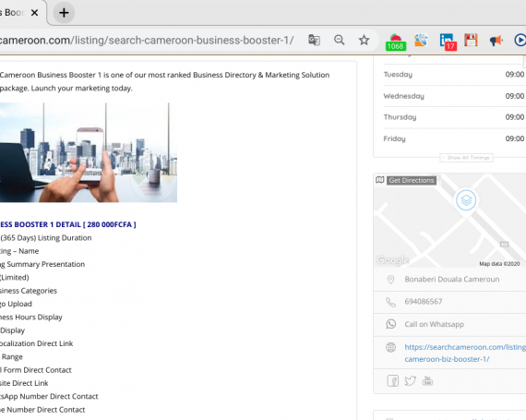The width and height of the screenshot is (526, 420).
Task: Open the LinkedIn extension with 17 badge
Action: click(448, 42)
